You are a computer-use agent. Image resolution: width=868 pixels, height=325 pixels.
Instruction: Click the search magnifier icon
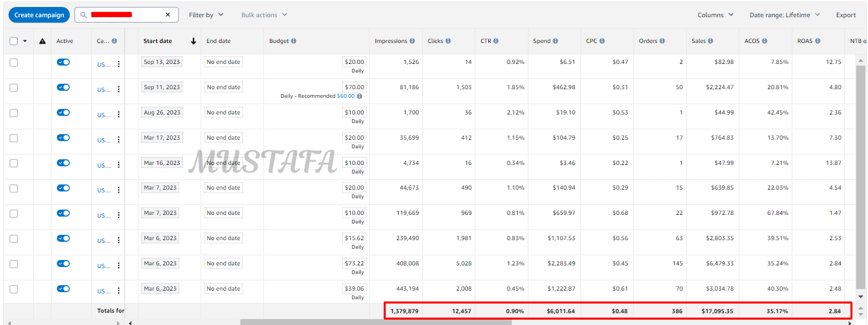tap(84, 15)
